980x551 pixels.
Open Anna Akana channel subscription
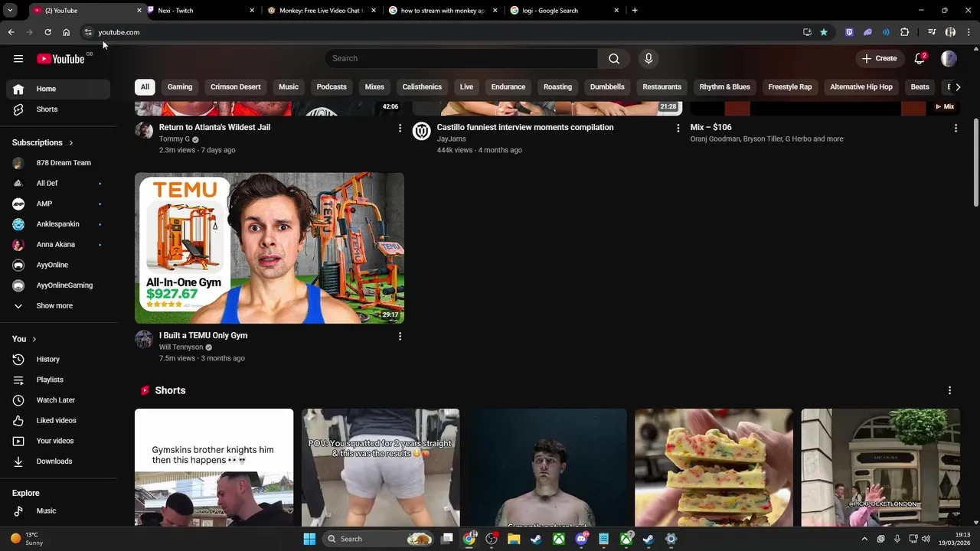58,245
